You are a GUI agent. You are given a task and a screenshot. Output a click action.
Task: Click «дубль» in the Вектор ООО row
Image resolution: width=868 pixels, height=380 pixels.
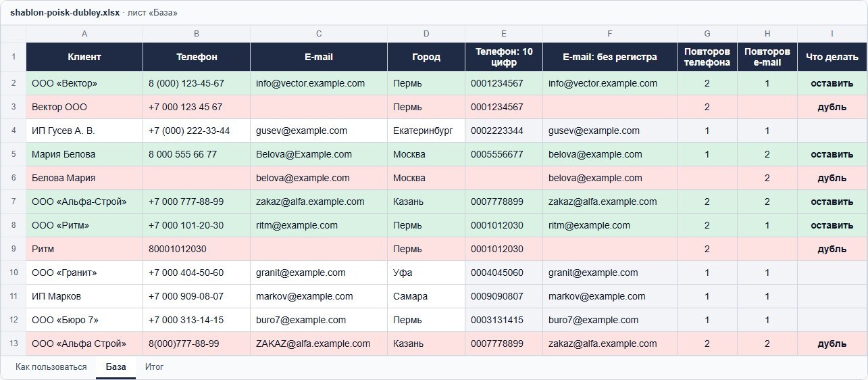click(x=832, y=107)
